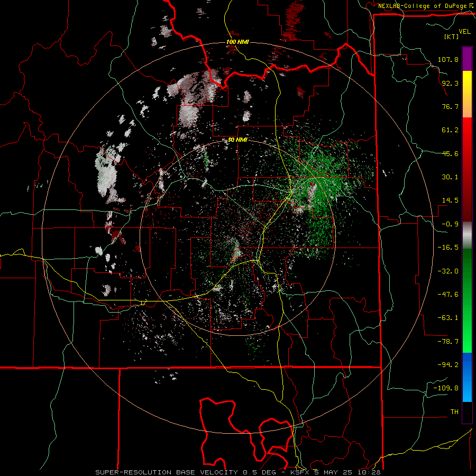This screenshot has width=476, height=476.
Task: Select the 61.2 legend value
Action: 450,130
